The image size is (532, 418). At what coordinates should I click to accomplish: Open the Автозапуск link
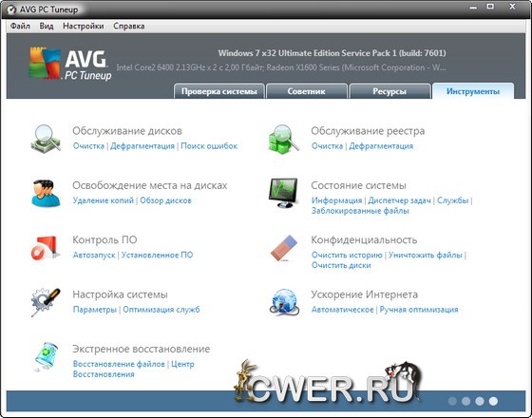click(x=94, y=256)
